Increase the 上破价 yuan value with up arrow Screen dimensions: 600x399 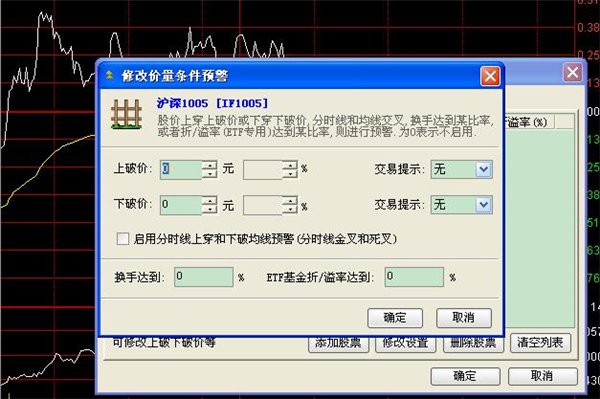210,165
